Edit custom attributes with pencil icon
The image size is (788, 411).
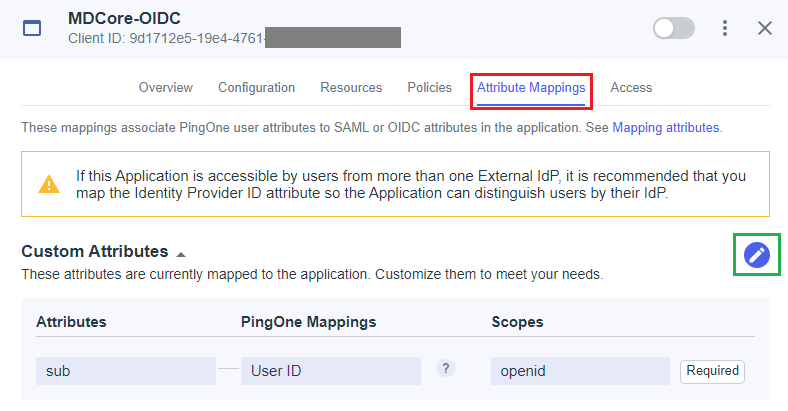(757, 255)
